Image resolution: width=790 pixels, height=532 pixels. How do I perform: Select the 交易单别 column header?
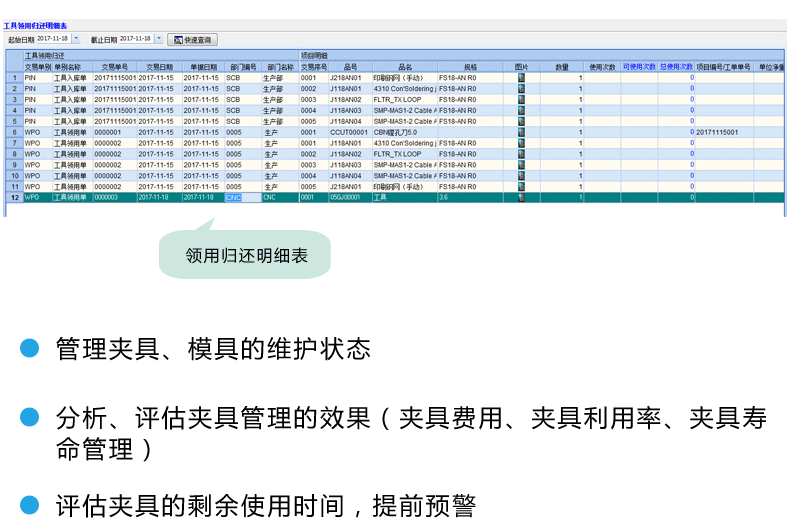(x=38, y=67)
